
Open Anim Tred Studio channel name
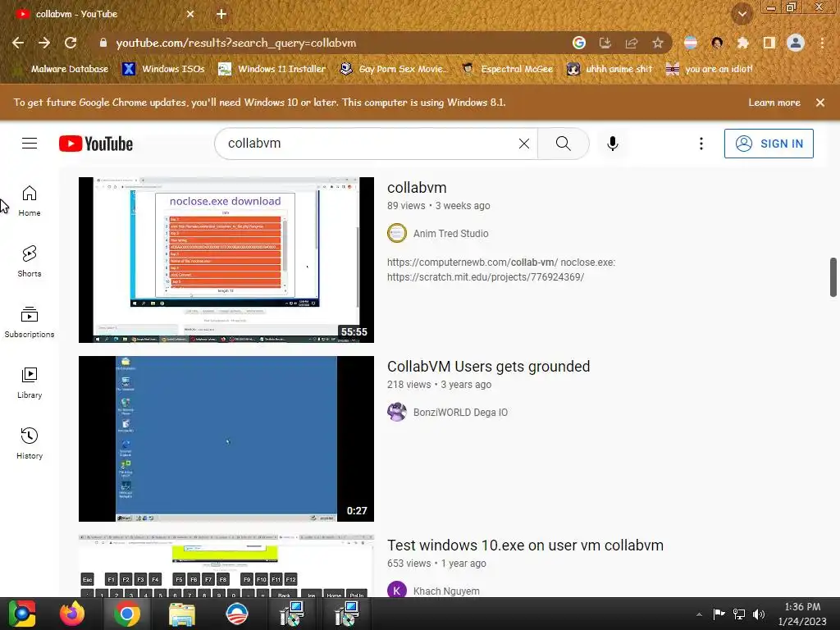point(450,234)
